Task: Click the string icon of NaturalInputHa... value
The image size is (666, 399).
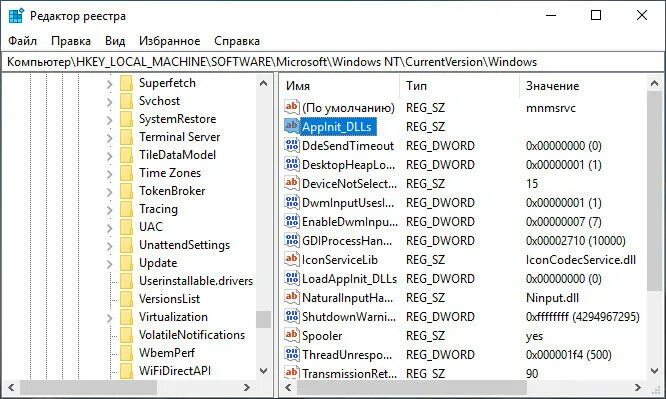Action: (x=292, y=297)
